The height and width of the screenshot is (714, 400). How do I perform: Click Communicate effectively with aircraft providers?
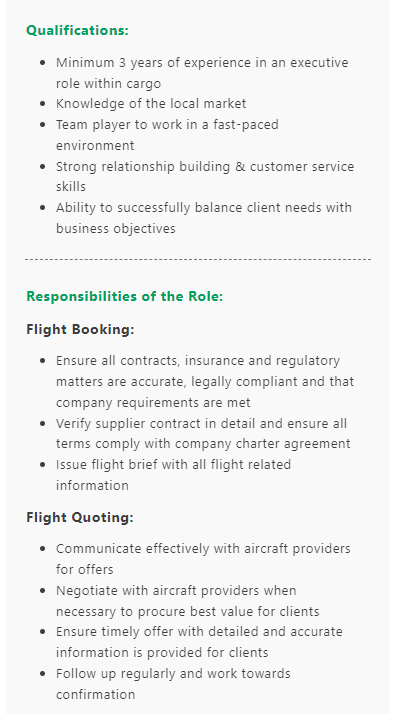click(x=203, y=559)
